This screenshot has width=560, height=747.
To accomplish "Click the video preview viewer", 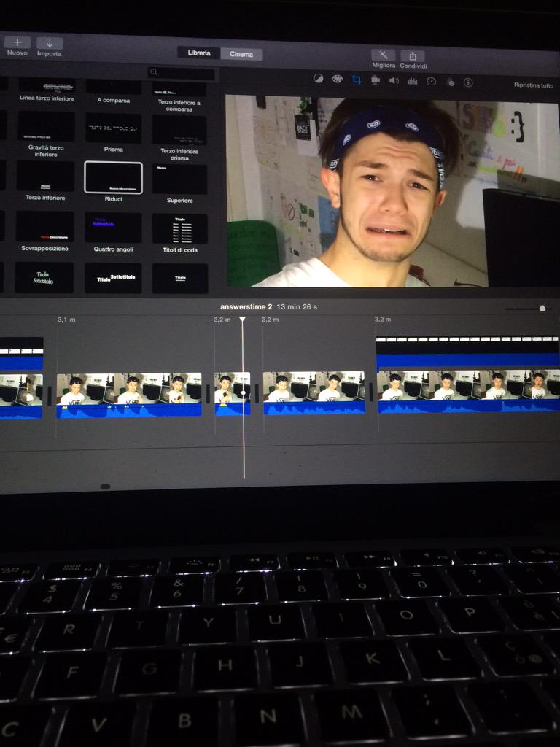I will pos(392,192).
